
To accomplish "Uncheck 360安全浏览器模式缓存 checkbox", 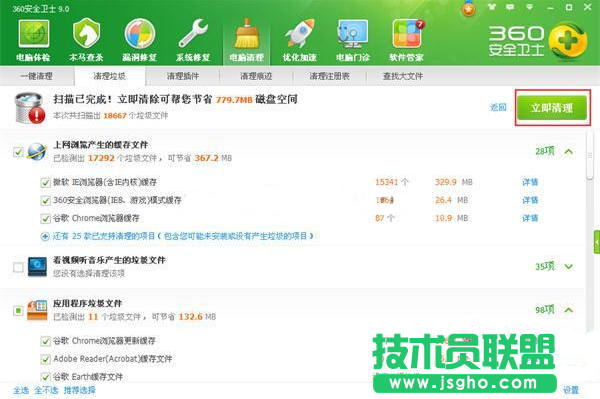I will [46, 200].
